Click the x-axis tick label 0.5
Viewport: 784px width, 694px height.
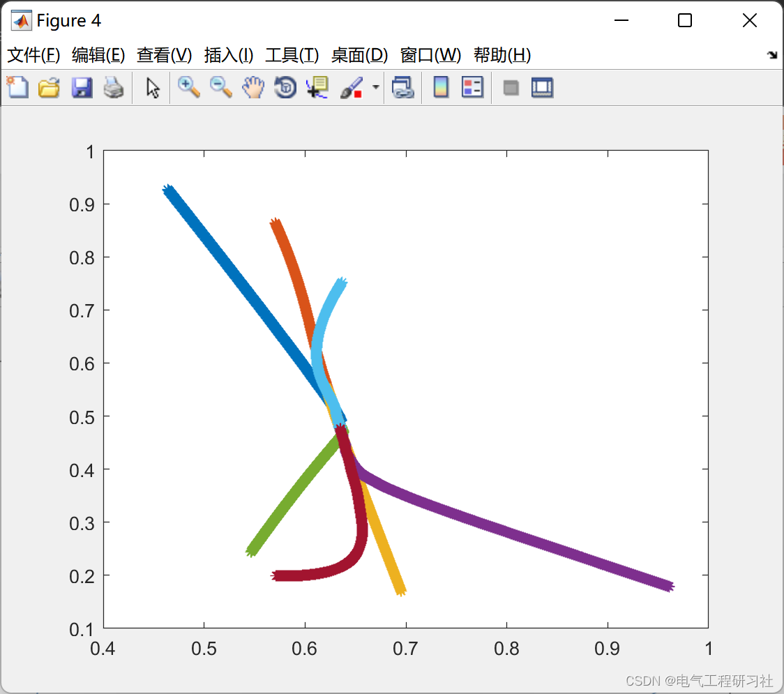pyautogui.click(x=204, y=649)
